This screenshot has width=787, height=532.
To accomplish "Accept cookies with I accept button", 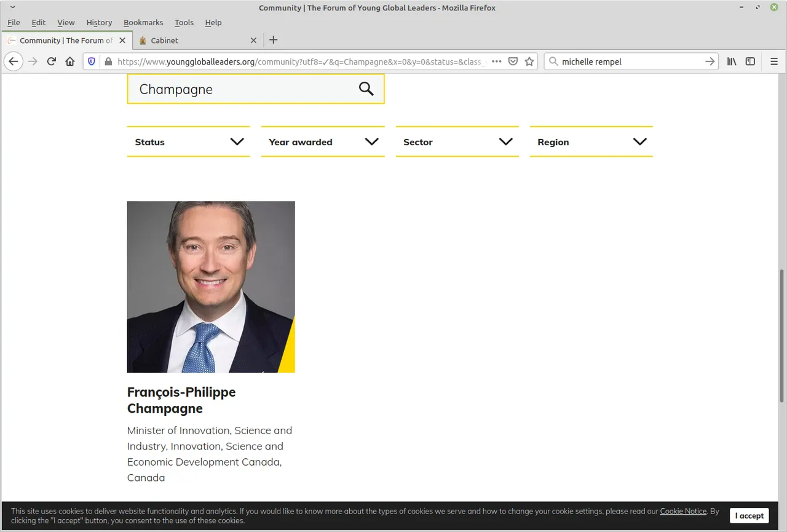I will (749, 516).
